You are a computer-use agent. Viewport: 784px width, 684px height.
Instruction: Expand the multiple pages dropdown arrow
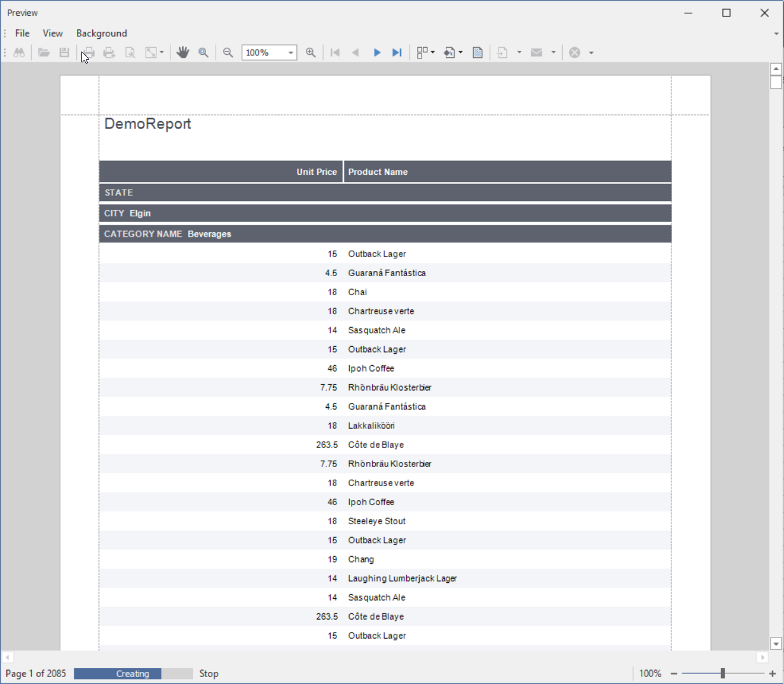click(433, 53)
